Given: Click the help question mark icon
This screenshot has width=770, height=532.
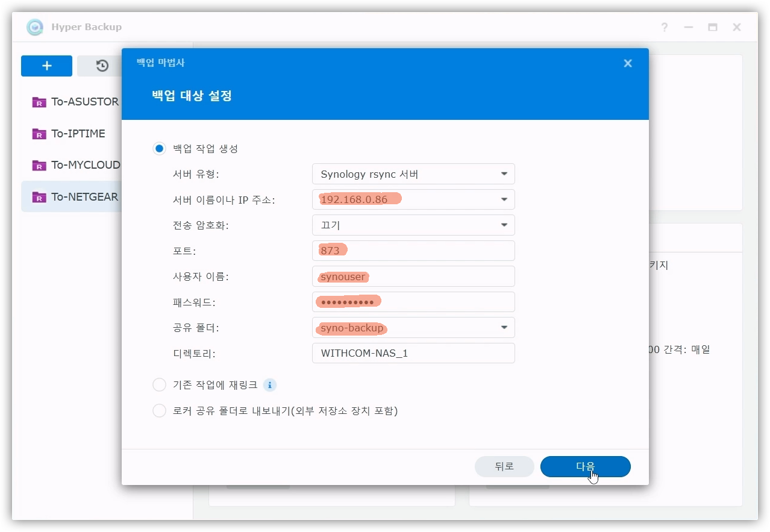Looking at the screenshot, I should tap(664, 27).
